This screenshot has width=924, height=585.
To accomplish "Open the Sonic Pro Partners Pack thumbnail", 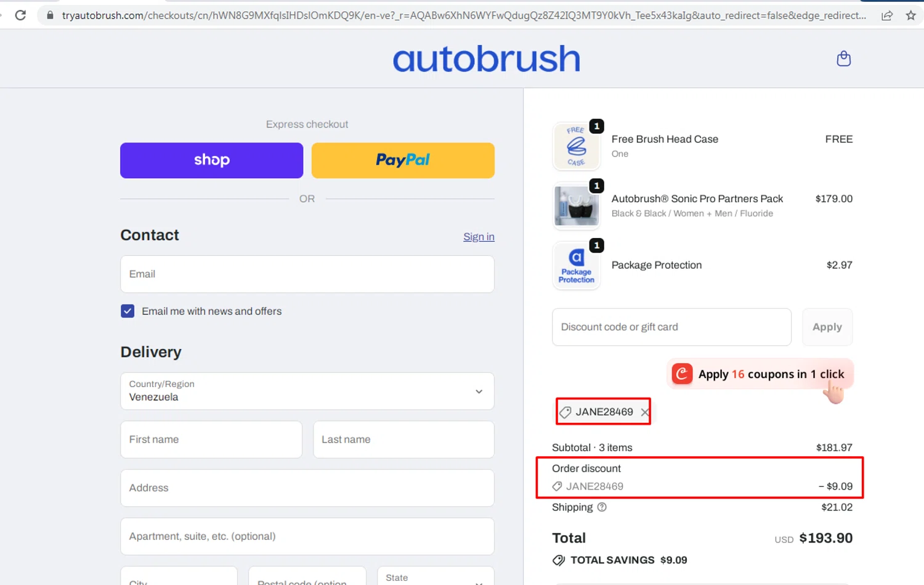I will (577, 206).
